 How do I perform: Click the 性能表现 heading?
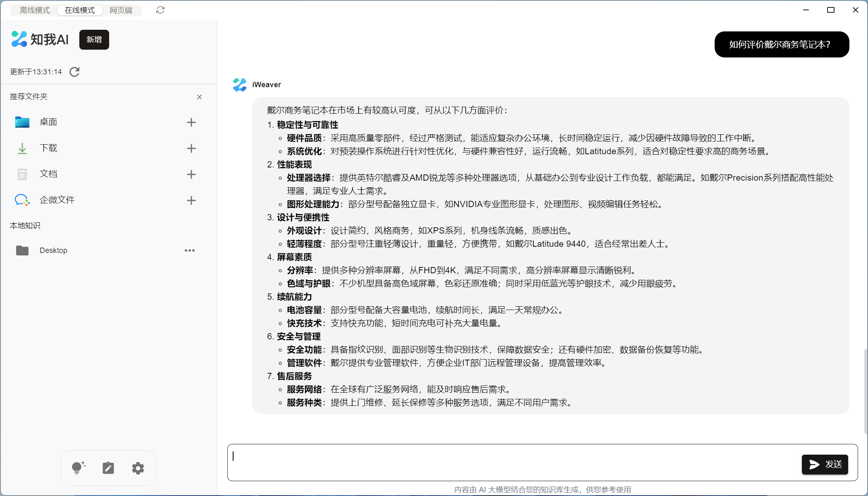(x=294, y=165)
